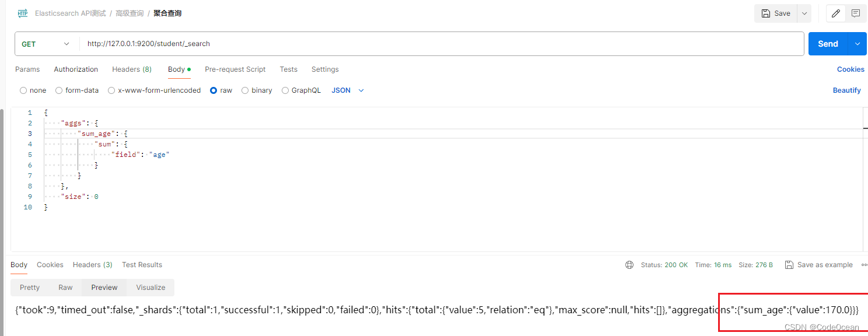Select the request Body tab
The width and height of the screenshot is (868, 336).
[x=179, y=69]
